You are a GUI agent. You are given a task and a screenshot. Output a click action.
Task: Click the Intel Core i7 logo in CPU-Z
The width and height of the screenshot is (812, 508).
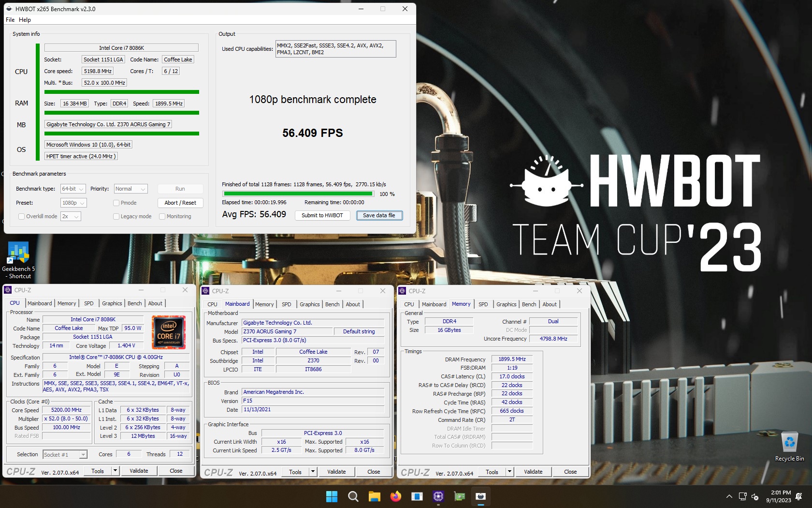pos(168,332)
